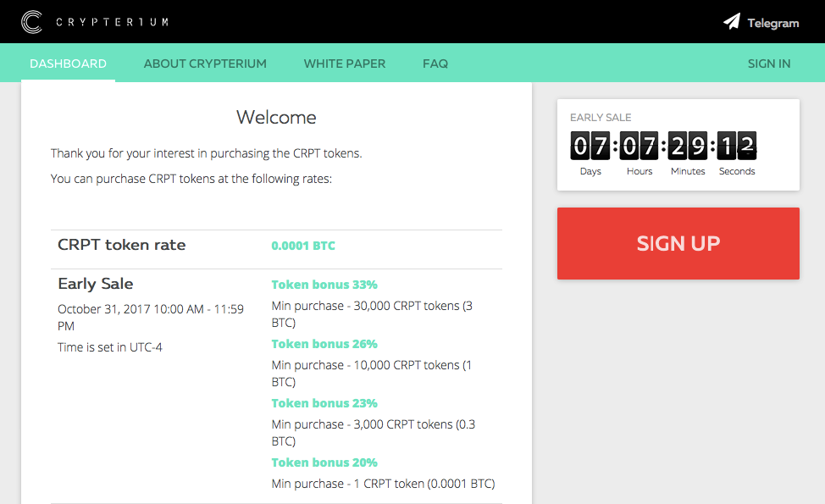The image size is (825, 504).
Task: Click the Telegram paper plane icon
Action: pos(732,21)
